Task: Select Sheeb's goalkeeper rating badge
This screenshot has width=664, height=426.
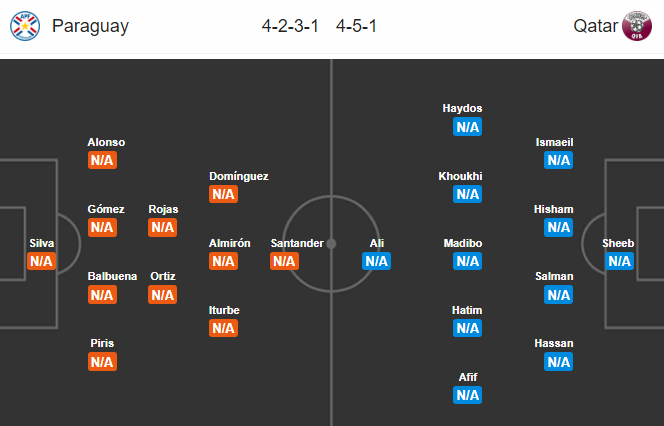Action: click(x=620, y=261)
